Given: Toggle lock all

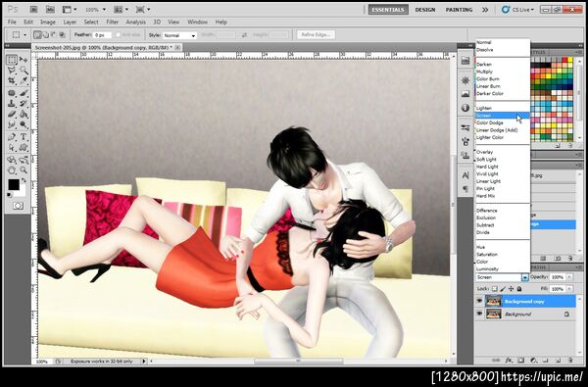Looking at the screenshot, I should (519, 289).
